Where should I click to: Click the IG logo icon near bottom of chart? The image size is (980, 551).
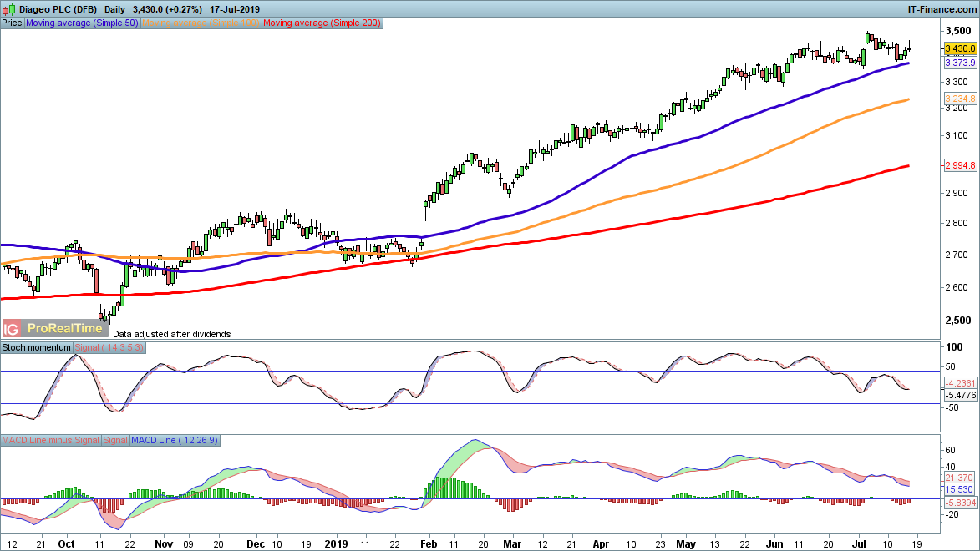coord(12,326)
